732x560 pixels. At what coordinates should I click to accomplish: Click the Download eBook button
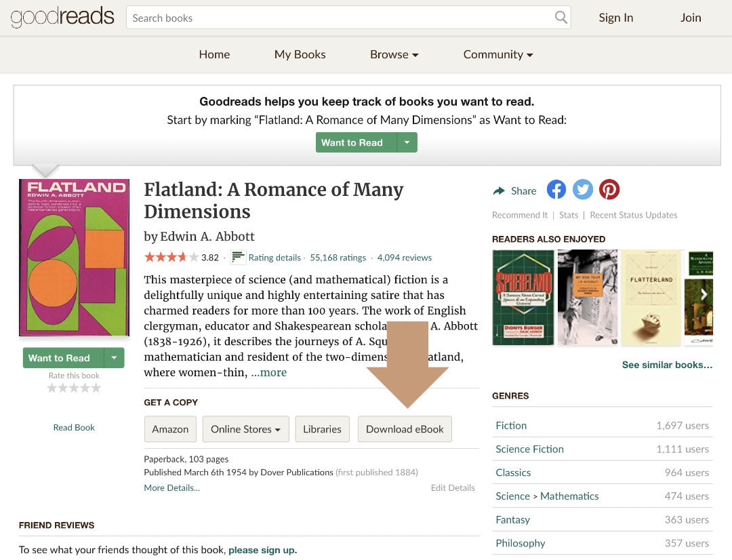click(405, 428)
